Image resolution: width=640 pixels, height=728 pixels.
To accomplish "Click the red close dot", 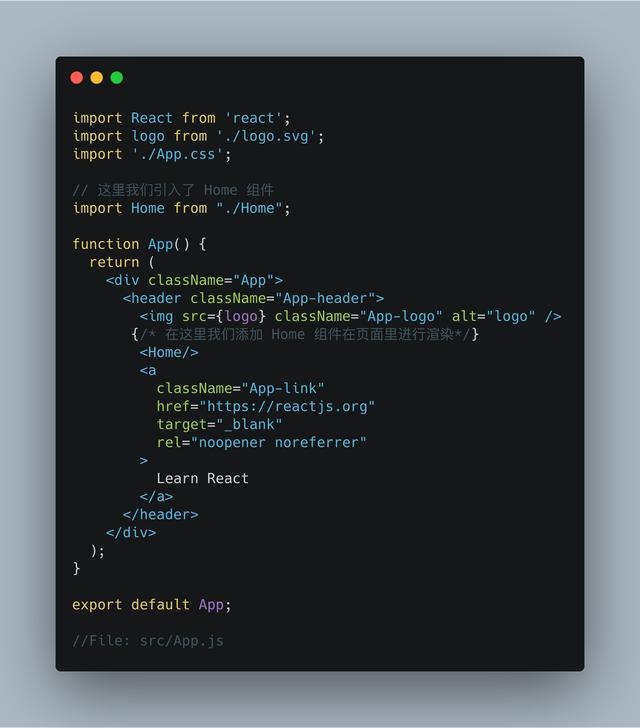I will click(x=77, y=78).
